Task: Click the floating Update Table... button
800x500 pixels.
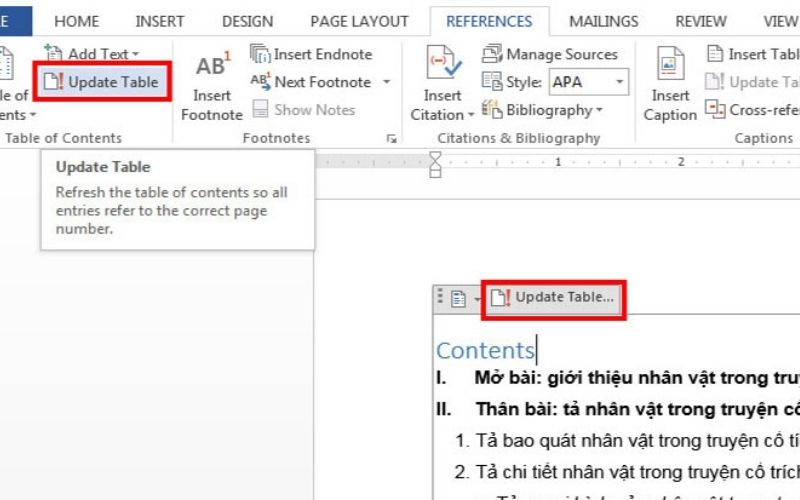Action: (554, 297)
